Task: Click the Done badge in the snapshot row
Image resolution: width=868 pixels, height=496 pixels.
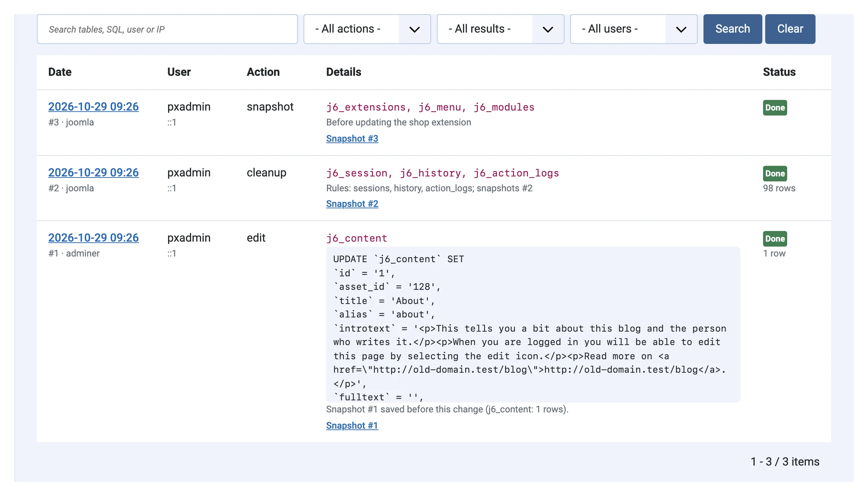Action: tap(775, 108)
